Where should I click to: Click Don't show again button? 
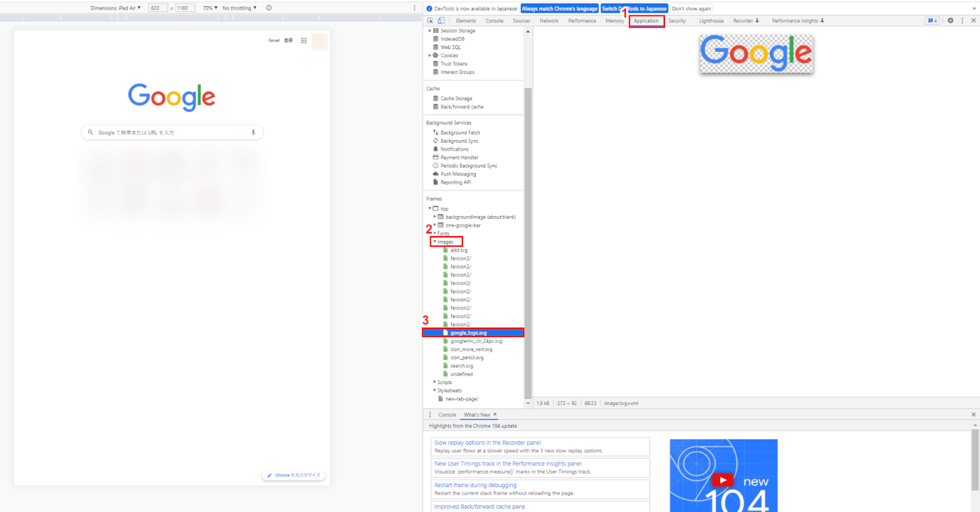point(691,9)
